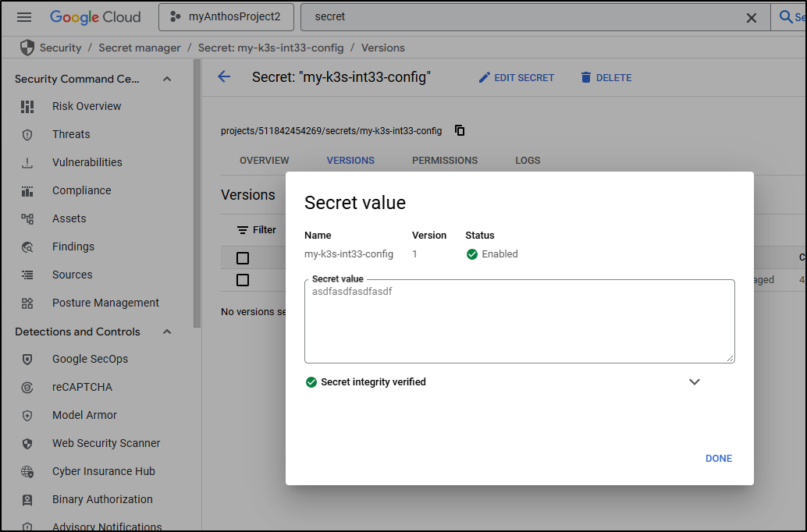The image size is (807, 532).
Task: Toggle the first version row checkbox
Action: [x=243, y=280]
